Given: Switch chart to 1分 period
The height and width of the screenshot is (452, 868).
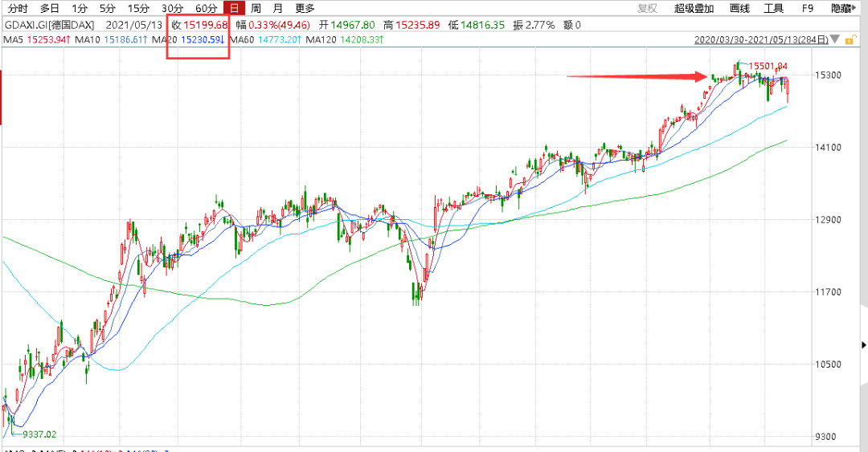Looking at the screenshot, I should pos(80,8).
